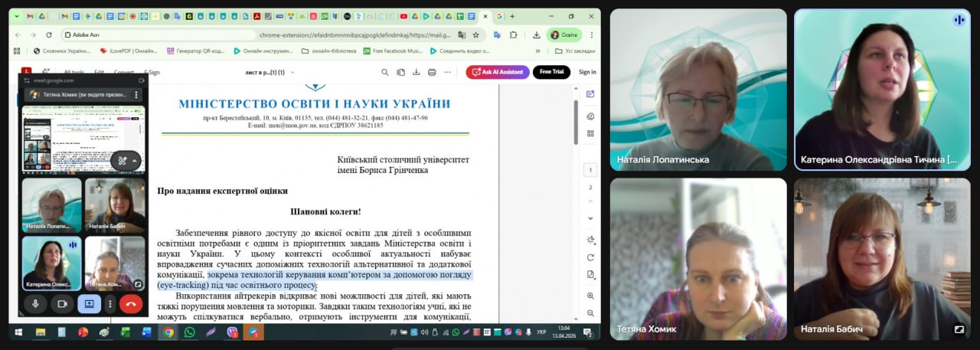The width and height of the screenshot is (980, 350).
Task: Open the 'Усі закладки' folder
Action: pyautogui.click(x=574, y=51)
